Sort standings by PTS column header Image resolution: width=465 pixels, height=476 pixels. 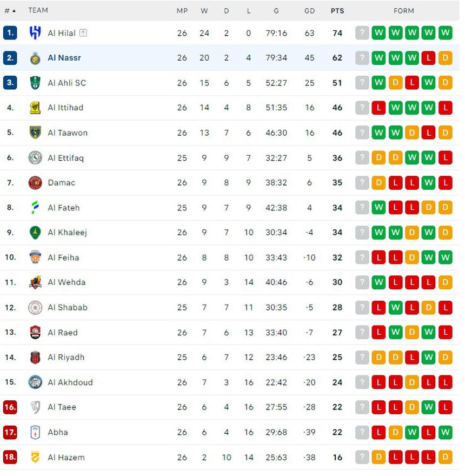pos(337,10)
